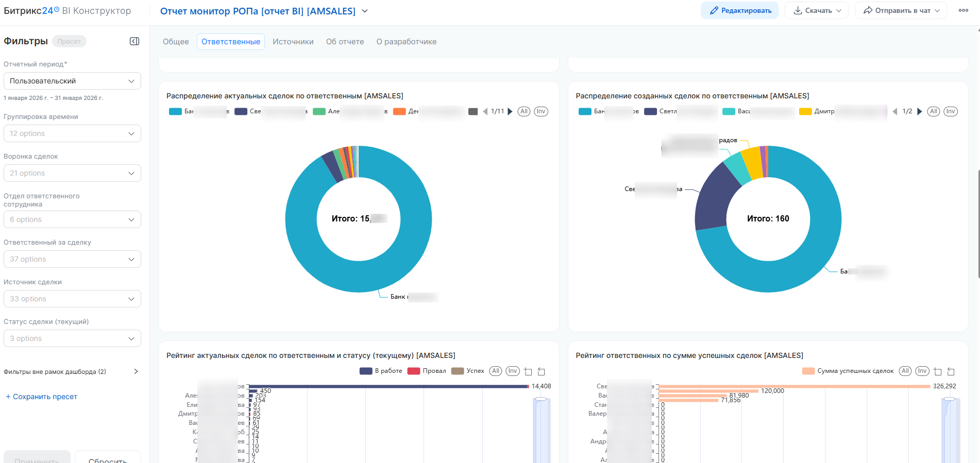Click next legend page arrow in created deals chart
The height and width of the screenshot is (463, 980).
(x=920, y=111)
